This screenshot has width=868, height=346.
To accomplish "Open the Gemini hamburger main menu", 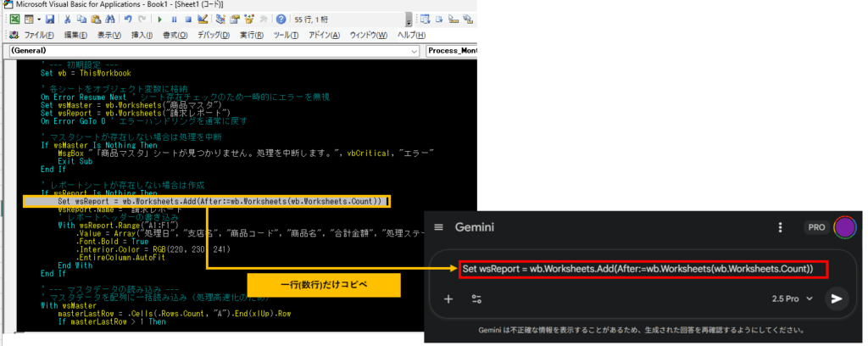I will click(x=438, y=227).
